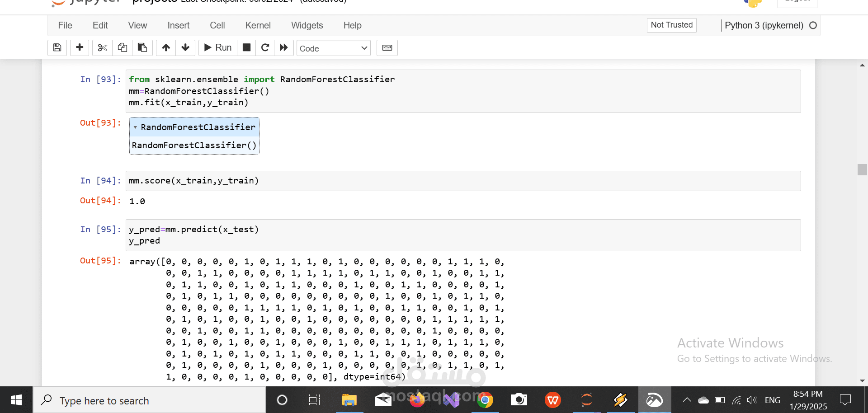This screenshot has width=868, height=413.
Task: Interrupt the kernel with the stop icon
Action: tap(246, 48)
